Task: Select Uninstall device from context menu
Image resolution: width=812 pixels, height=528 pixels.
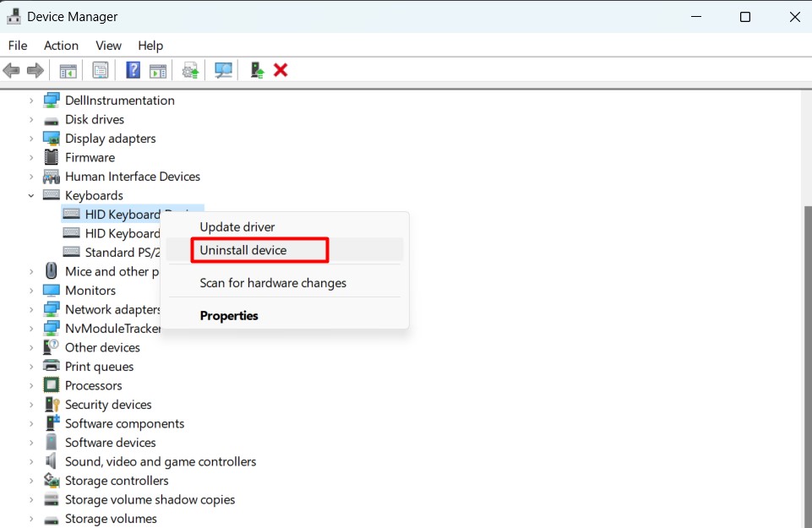Action: click(x=243, y=250)
